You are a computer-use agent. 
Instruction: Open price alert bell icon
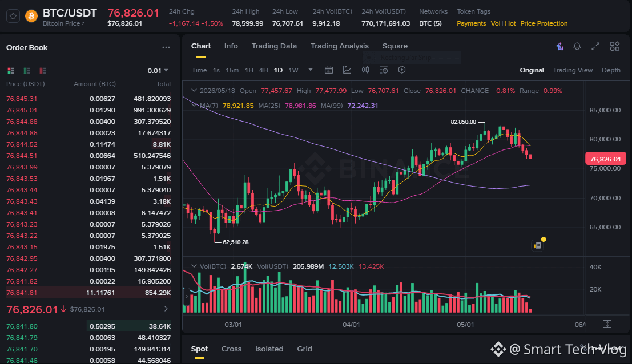[577, 46]
